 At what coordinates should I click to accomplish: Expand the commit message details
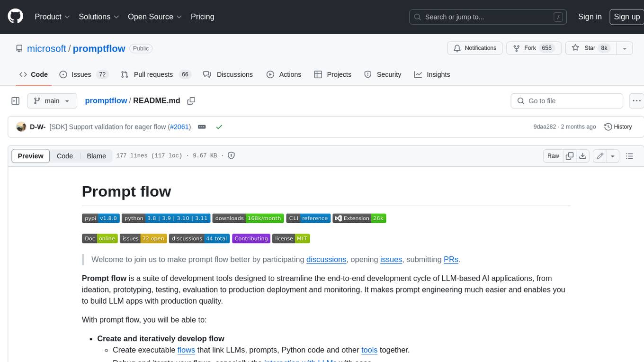[202, 127]
